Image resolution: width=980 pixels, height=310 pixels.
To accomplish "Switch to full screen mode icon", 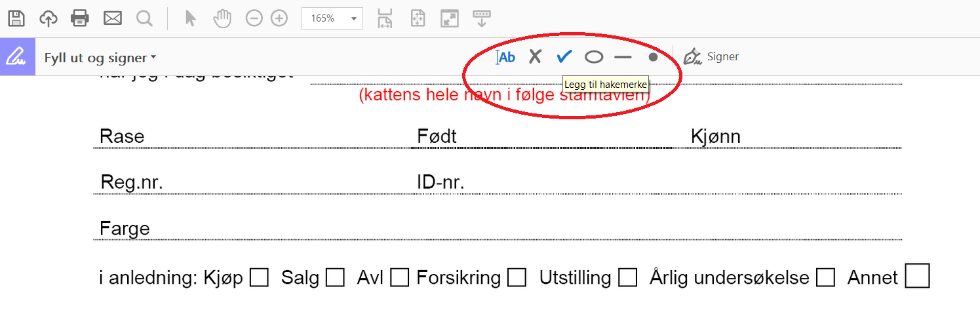I will pyautogui.click(x=450, y=18).
